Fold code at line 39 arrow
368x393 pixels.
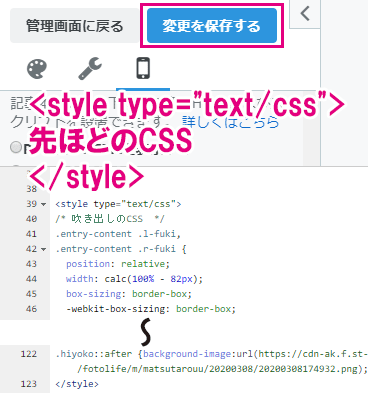point(43,204)
